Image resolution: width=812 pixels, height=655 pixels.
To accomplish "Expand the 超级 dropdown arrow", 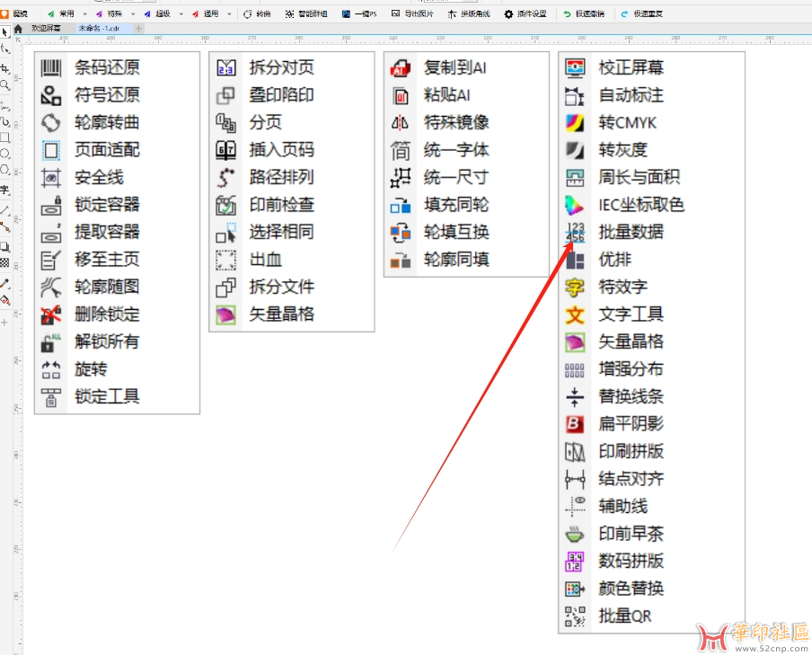I will (181, 14).
